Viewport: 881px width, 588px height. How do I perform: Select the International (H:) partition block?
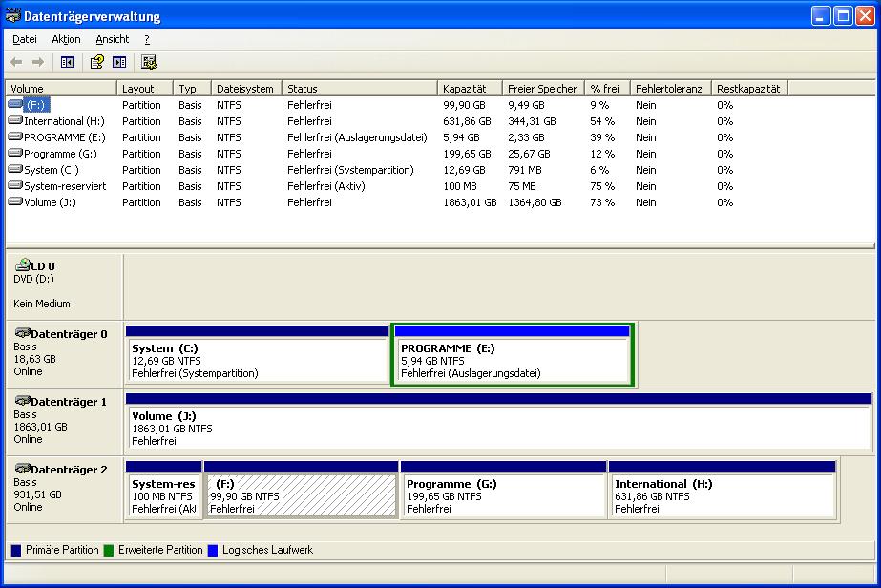[723, 490]
